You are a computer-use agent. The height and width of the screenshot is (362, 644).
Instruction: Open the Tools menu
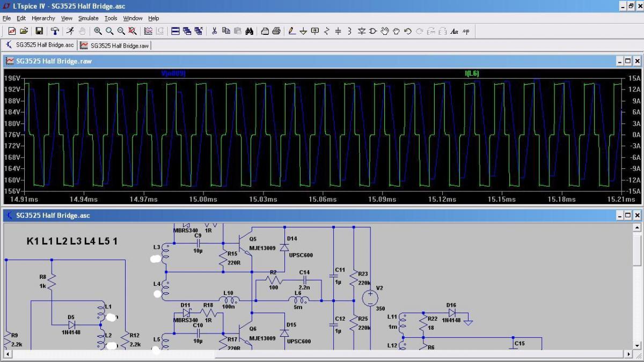click(111, 18)
